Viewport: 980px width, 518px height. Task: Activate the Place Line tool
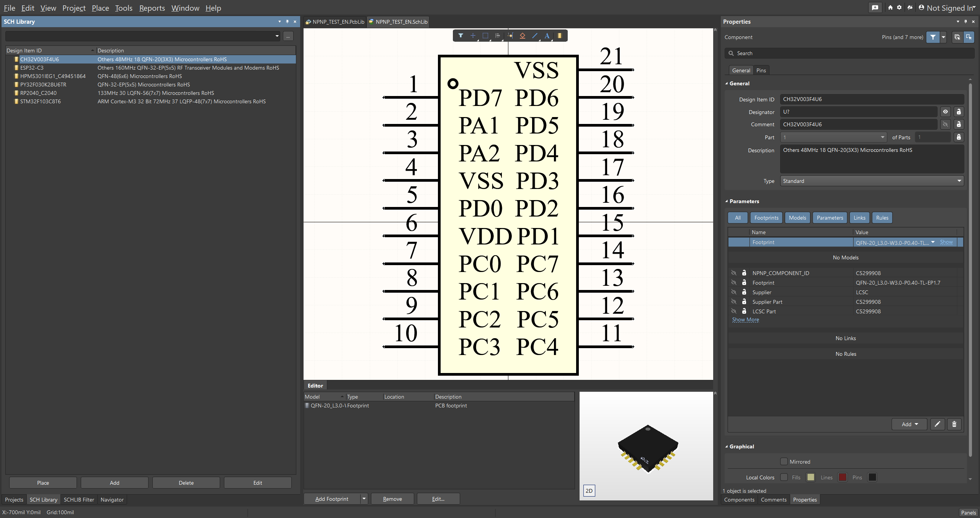(535, 36)
